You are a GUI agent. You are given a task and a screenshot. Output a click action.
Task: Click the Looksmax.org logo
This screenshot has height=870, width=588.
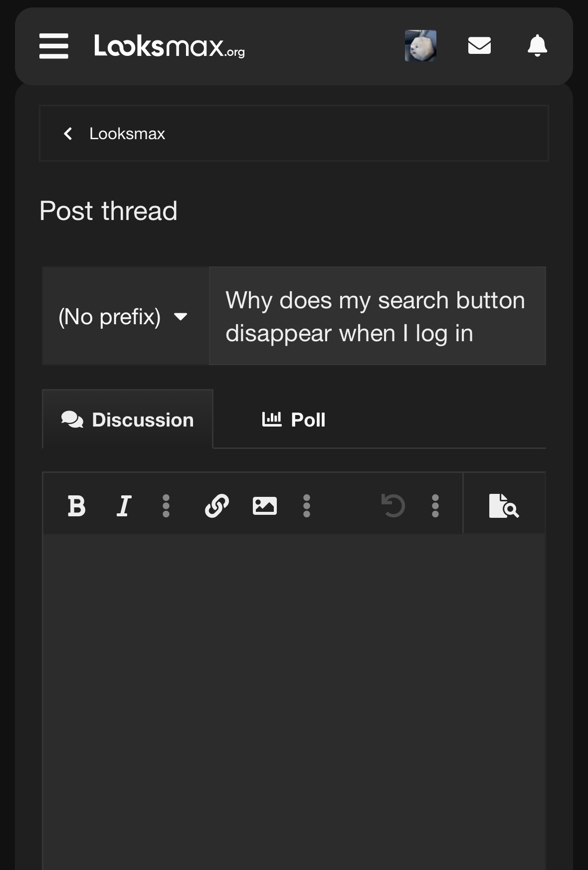pyautogui.click(x=169, y=46)
